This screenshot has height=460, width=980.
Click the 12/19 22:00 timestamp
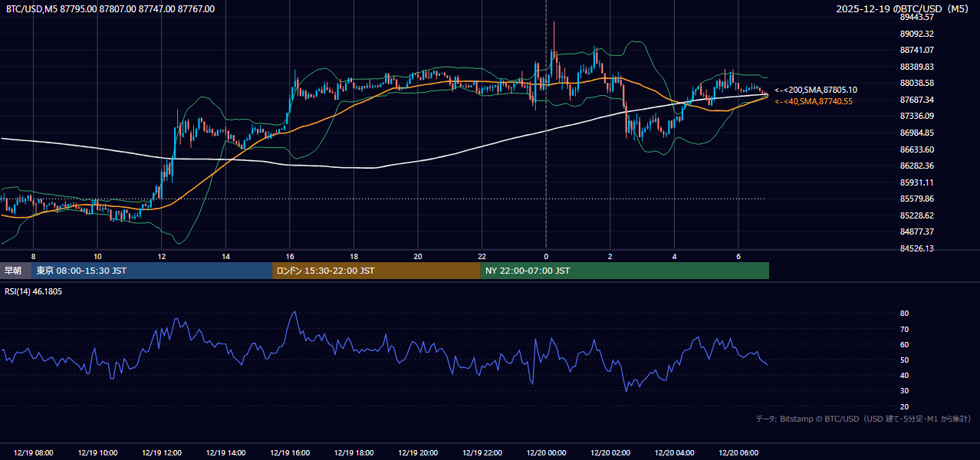[482, 453]
